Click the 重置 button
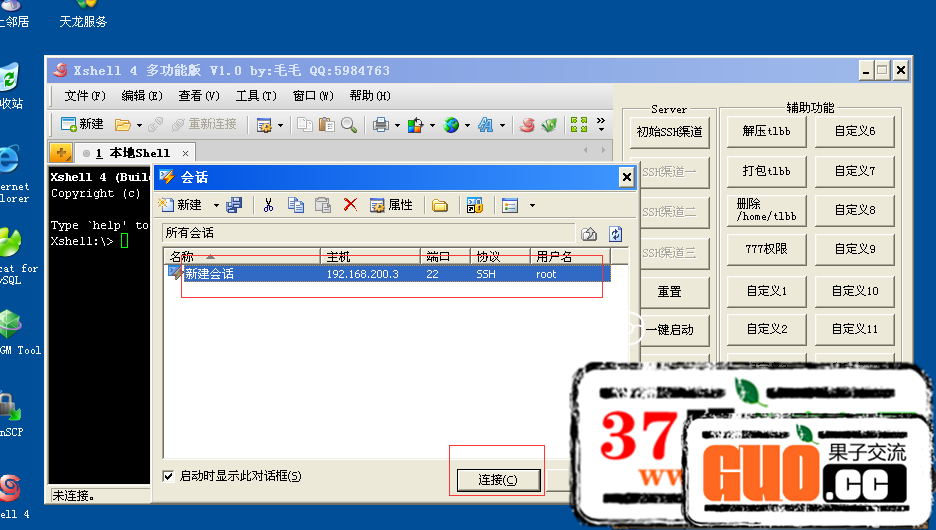This screenshot has width=936, height=530. [669, 292]
